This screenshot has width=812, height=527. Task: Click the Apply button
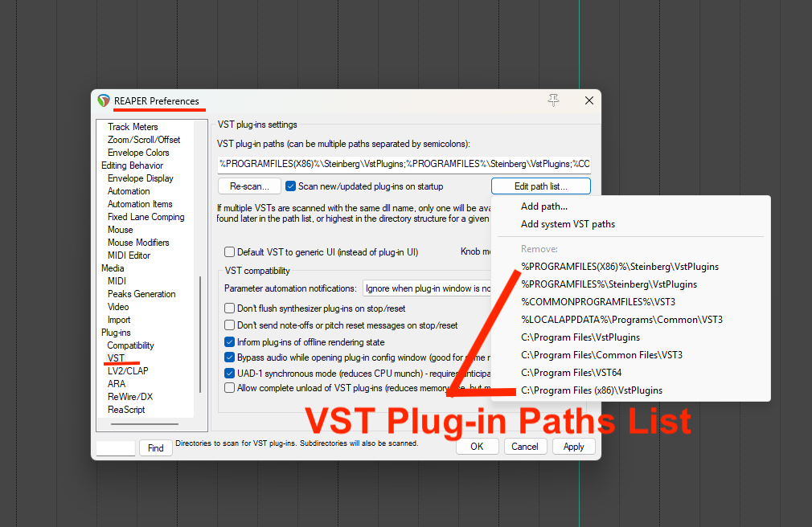tap(573, 447)
